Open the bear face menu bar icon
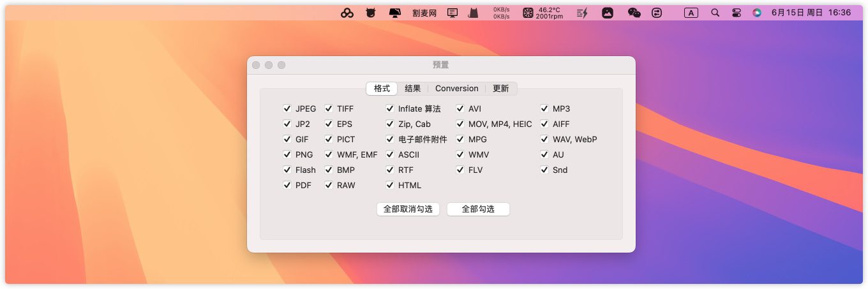The width and height of the screenshot is (868, 289). (370, 13)
